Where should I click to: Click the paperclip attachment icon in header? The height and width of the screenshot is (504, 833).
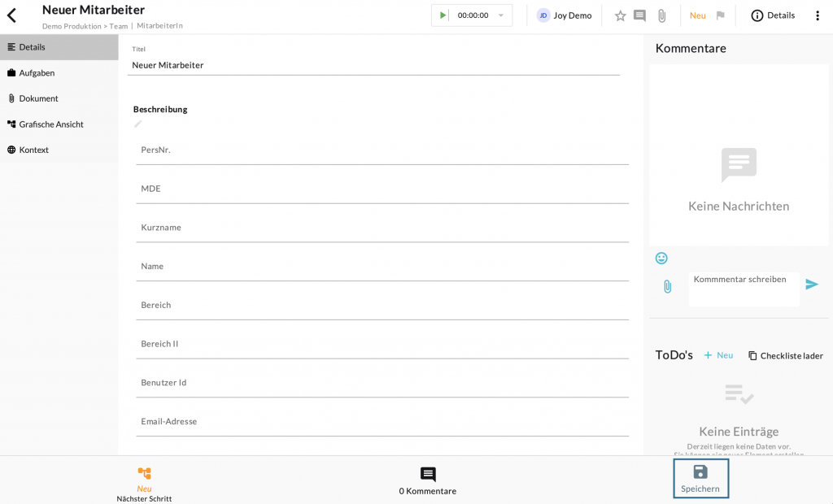pyautogui.click(x=661, y=15)
